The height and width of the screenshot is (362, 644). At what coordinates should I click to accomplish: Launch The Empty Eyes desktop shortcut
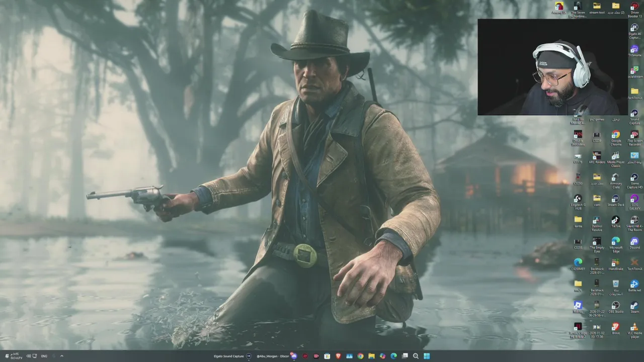(597, 245)
